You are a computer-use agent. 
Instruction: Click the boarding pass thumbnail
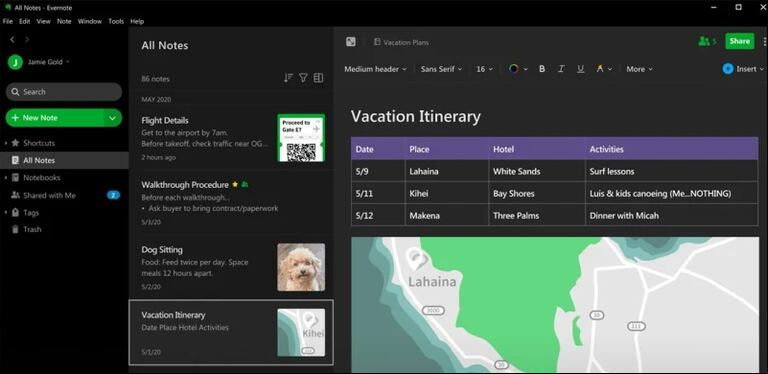click(301, 138)
